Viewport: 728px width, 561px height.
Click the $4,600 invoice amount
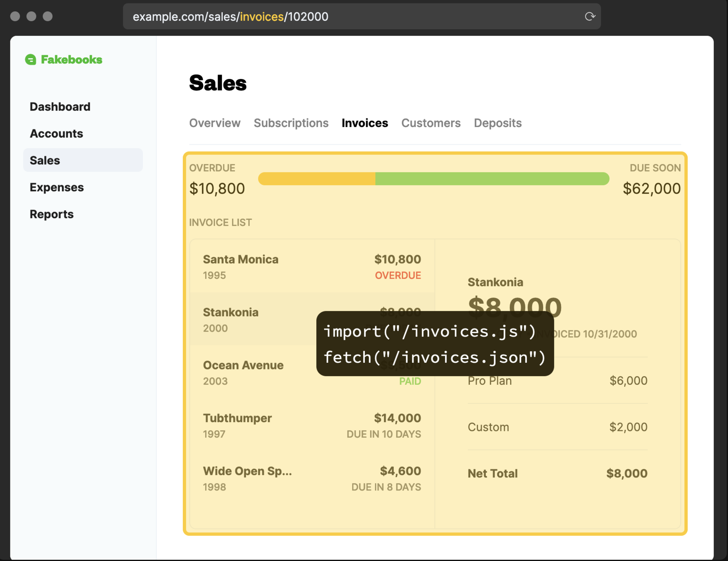[x=401, y=471]
